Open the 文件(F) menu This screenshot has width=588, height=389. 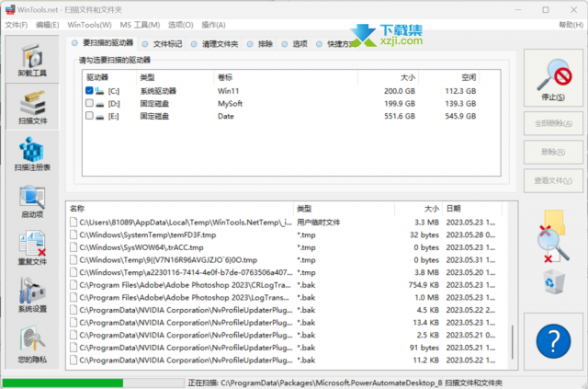coord(17,25)
